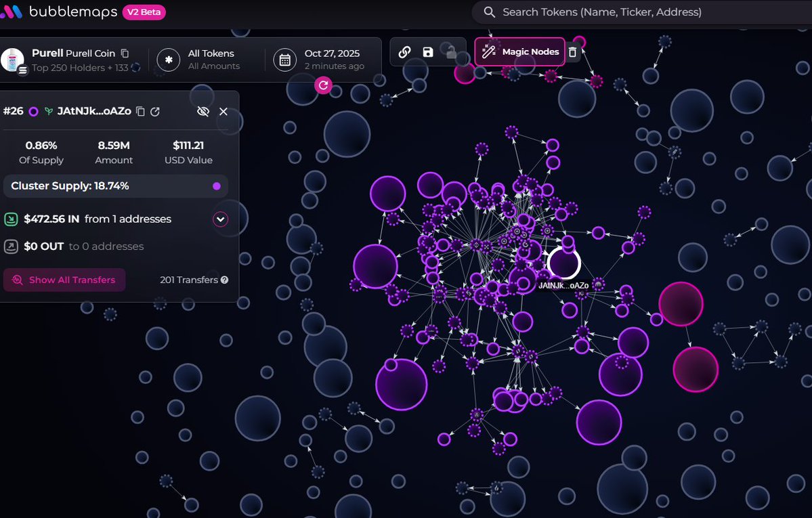
Task: Click the Search Tokens input field
Action: (x=643, y=12)
